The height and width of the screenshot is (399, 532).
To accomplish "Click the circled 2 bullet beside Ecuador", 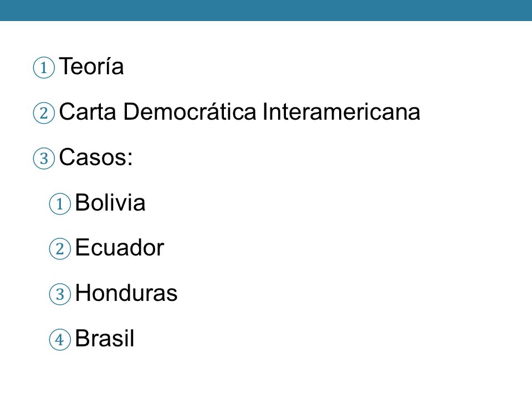I will pos(60,249).
